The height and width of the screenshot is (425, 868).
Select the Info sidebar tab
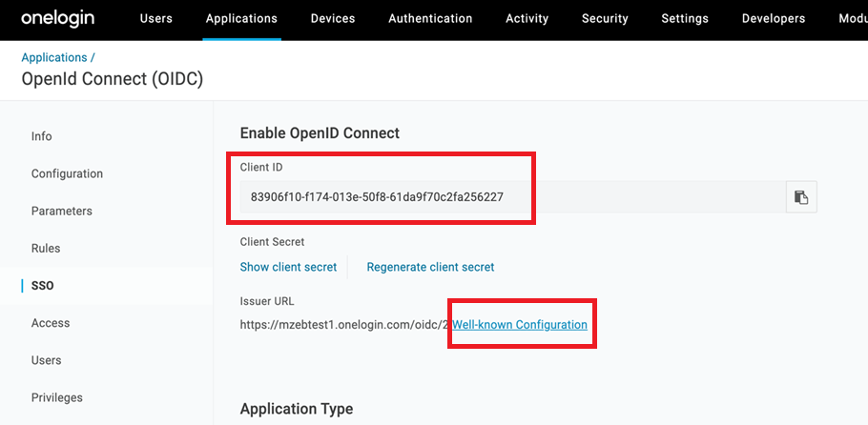[x=42, y=136]
